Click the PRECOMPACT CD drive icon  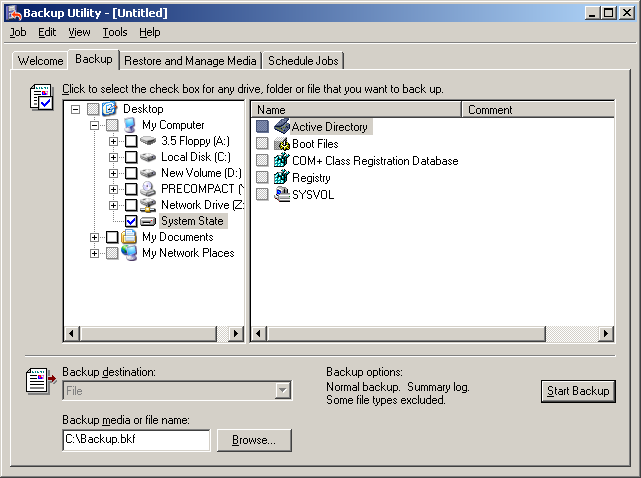(148, 189)
